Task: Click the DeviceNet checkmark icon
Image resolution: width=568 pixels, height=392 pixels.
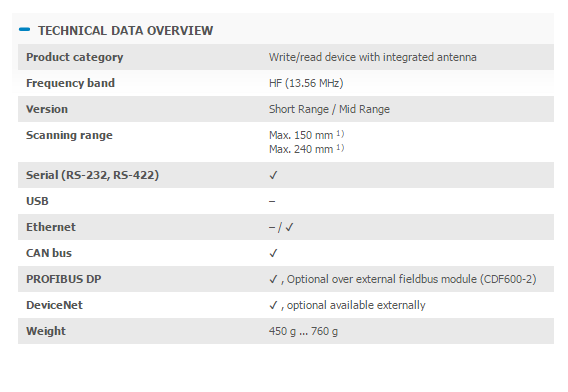Action: (x=273, y=305)
